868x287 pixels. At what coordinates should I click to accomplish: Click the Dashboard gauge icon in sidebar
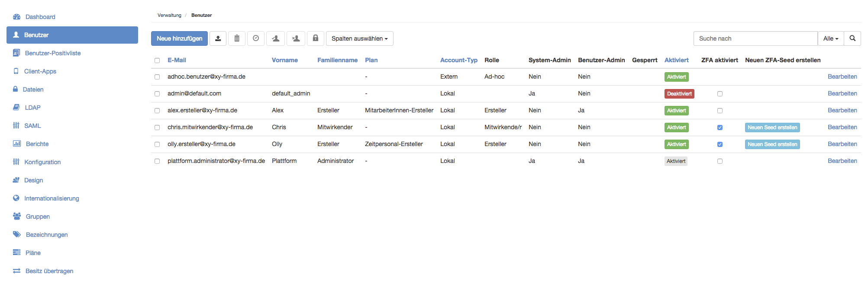coord(17,17)
